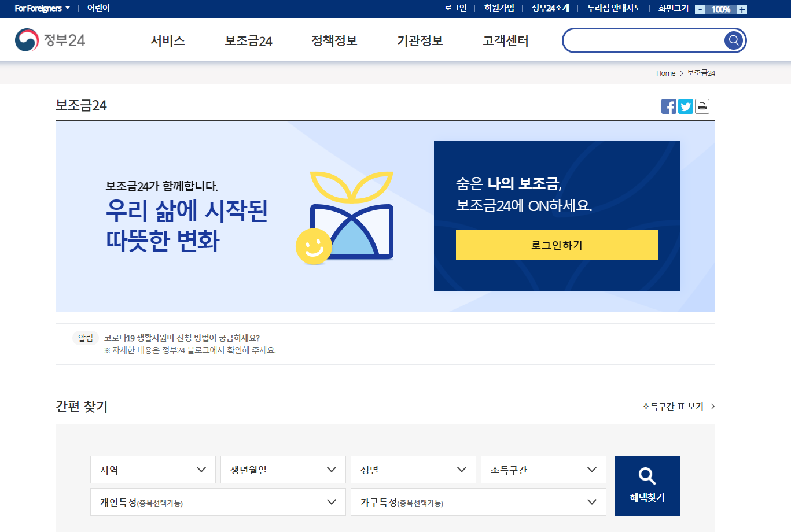The width and height of the screenshot is (791, 532).
Task: Open the 소득구간 dropdown
Action: 543,470
